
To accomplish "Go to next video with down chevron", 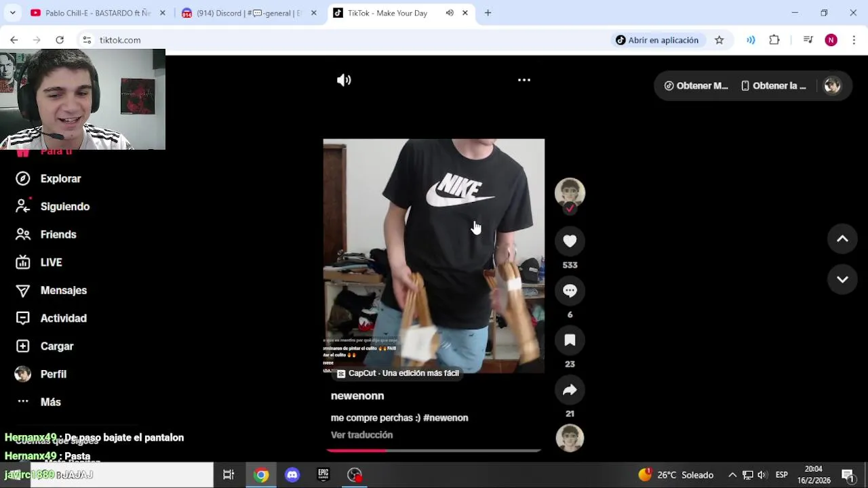I will click(x=842, y=279).
